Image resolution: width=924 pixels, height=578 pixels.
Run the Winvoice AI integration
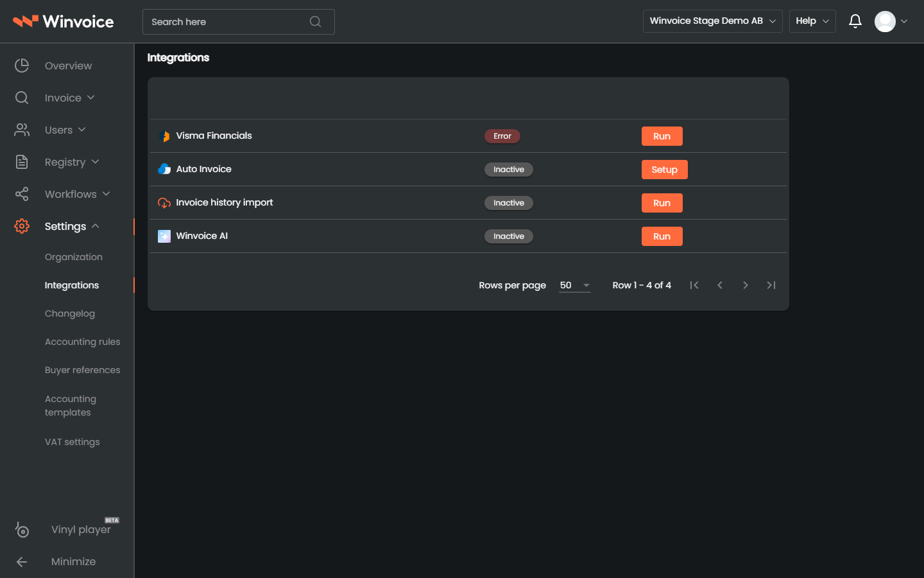click(662, 236)
